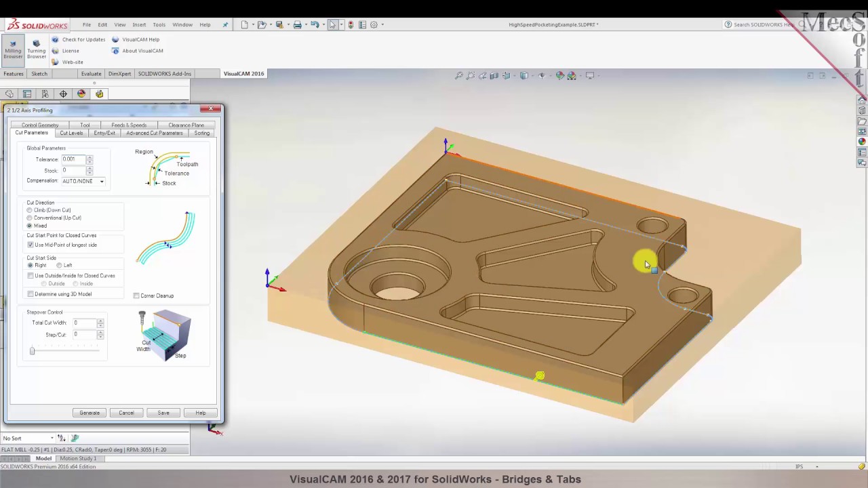
Task: Open the Insert menu
Action: click(x=139, y=24)
